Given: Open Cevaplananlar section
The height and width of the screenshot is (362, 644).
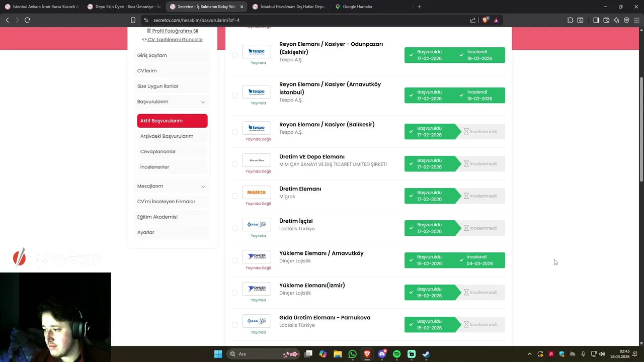Looking at the screenshot, I should (x=172, y=151).
